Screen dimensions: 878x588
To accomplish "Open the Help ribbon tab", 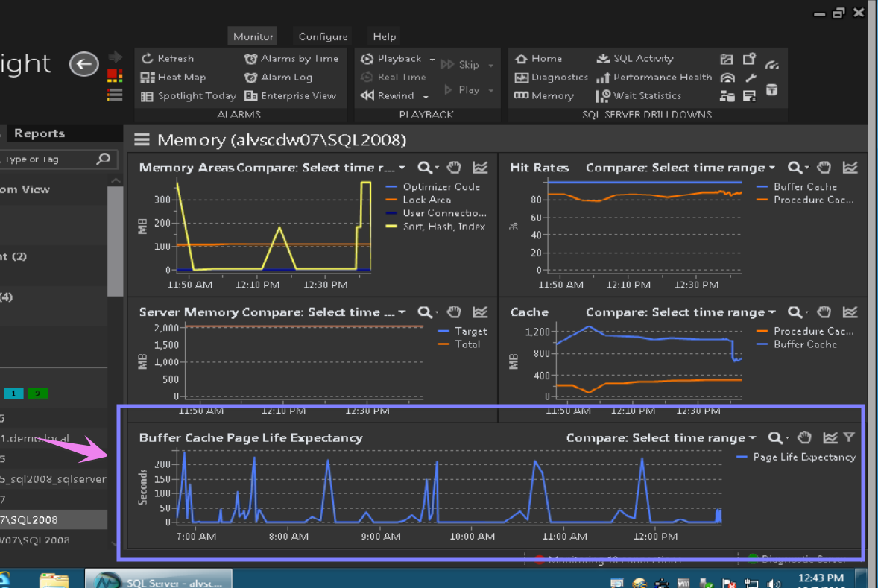I will click(x=384, y=37).
